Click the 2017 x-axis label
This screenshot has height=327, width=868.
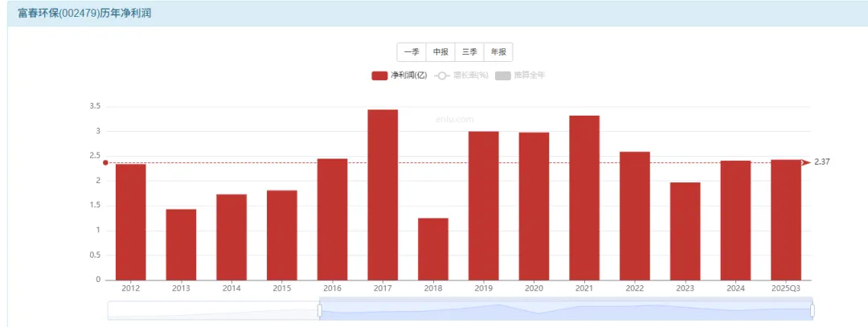coord(383,288)
